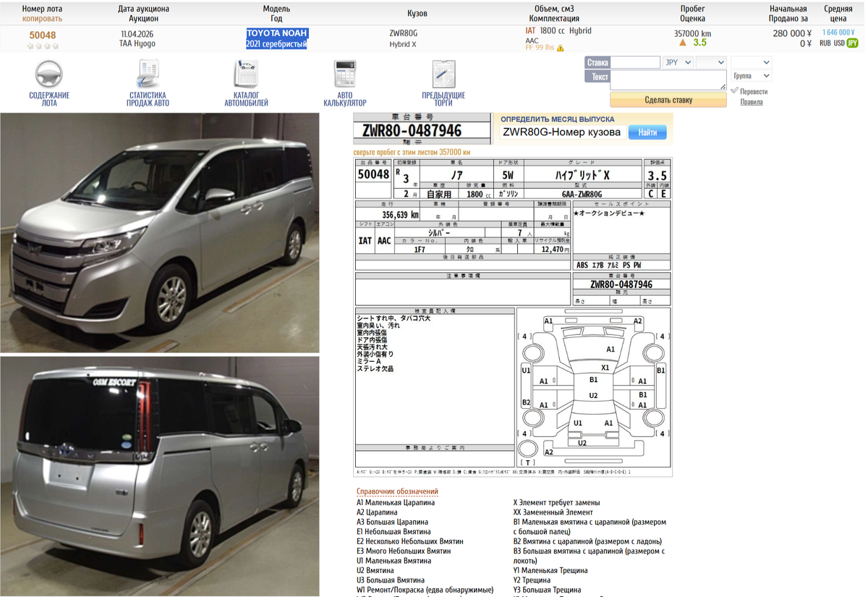Screen dimensions: 868x597
Task: Open the Авто калькулятор icon
Action: pyautogui.click(x=345, y=74)
